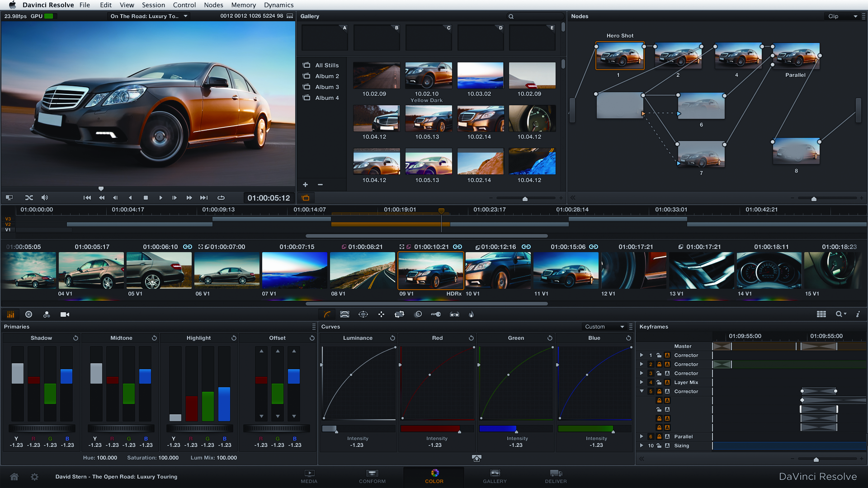
Task: Open the Curves palette icon
Action: click(327, 314)
